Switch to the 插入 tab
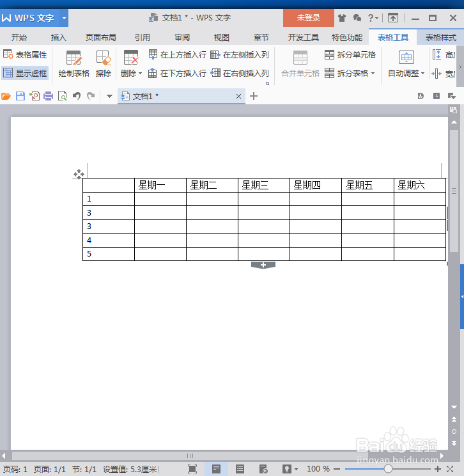 pos(59,37)
